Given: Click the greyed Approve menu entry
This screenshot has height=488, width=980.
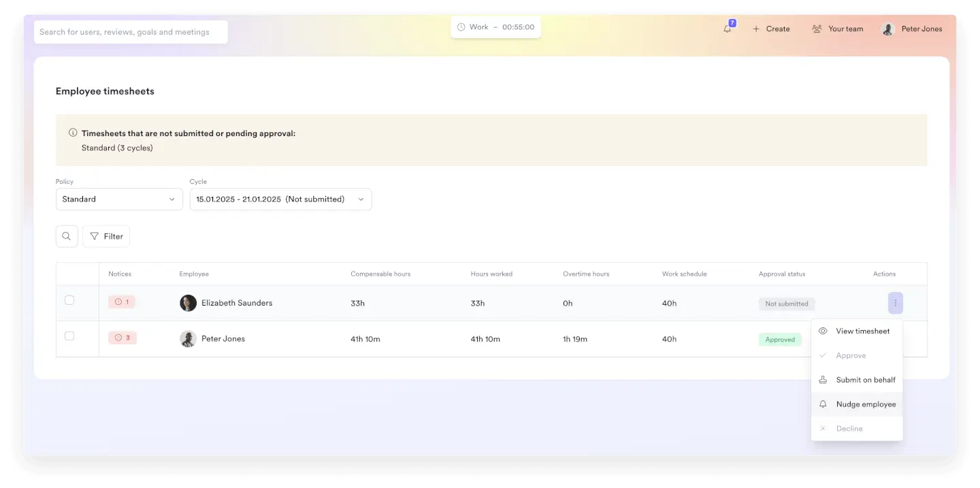Looking at the screenshot, I should 857,355.
